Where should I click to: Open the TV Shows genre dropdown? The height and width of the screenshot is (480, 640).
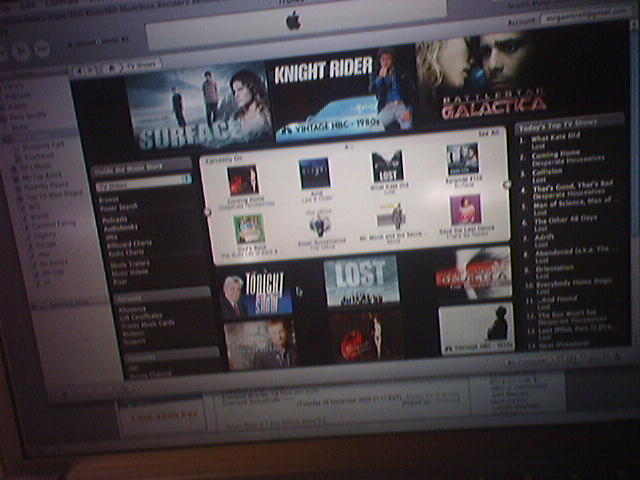click(x=144, y=186)
